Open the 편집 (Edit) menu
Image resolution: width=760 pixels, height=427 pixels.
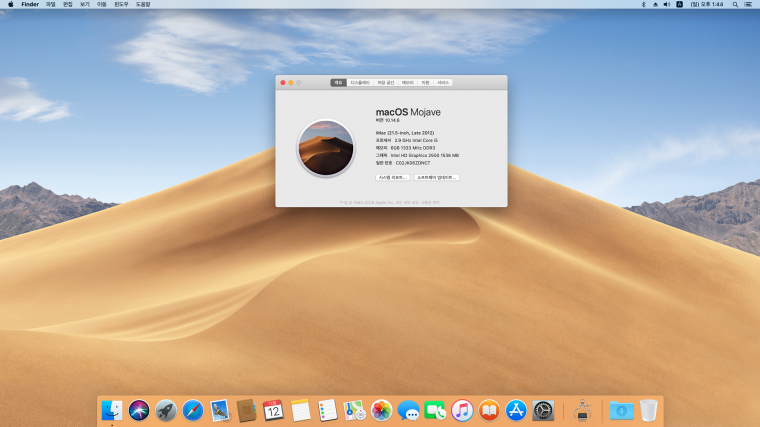click(68, 4)
